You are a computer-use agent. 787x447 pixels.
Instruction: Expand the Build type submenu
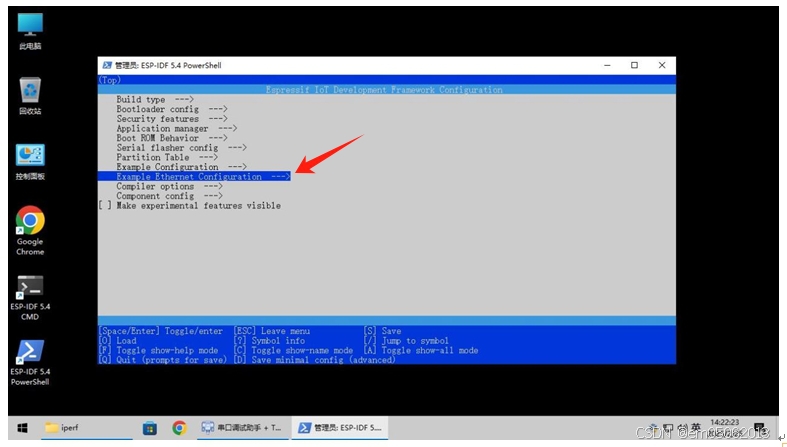coord(155,99)
